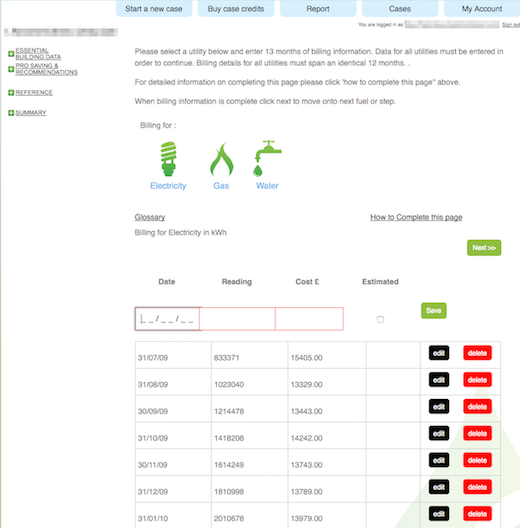Focus the Date input field
Image resolution: width=520 pixels, height=528 pixels.
(167, 319)
